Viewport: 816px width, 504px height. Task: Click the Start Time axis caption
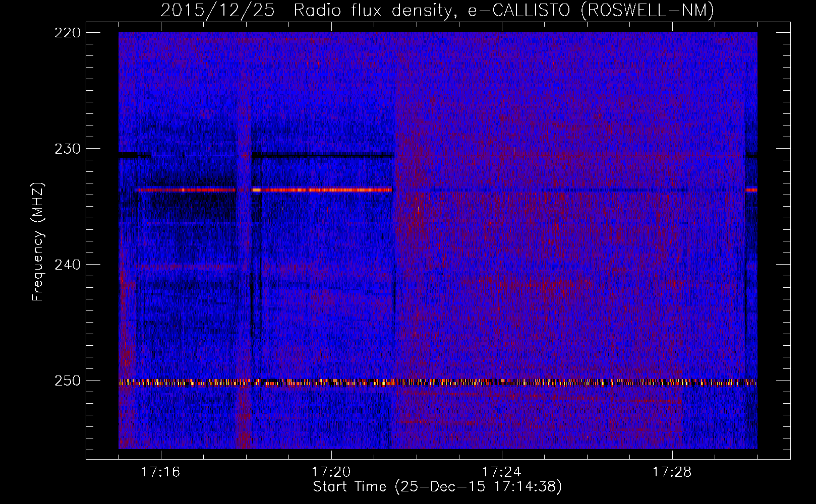click(437, 487)
